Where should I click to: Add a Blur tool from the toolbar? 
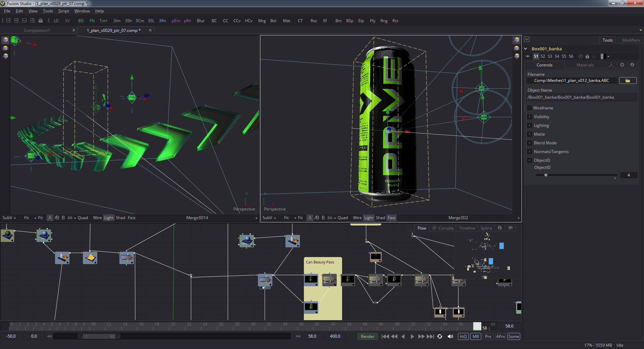[201, 21]
